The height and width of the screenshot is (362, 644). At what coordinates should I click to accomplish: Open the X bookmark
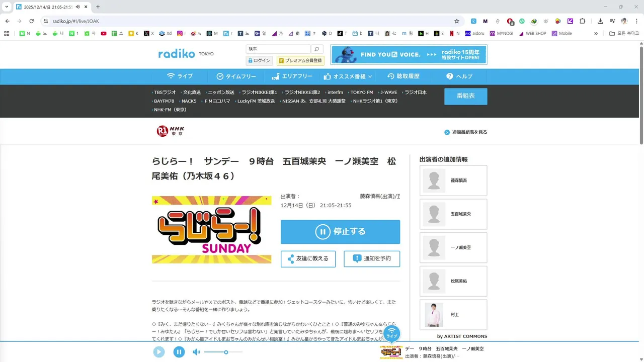click(x=149, y=34)
